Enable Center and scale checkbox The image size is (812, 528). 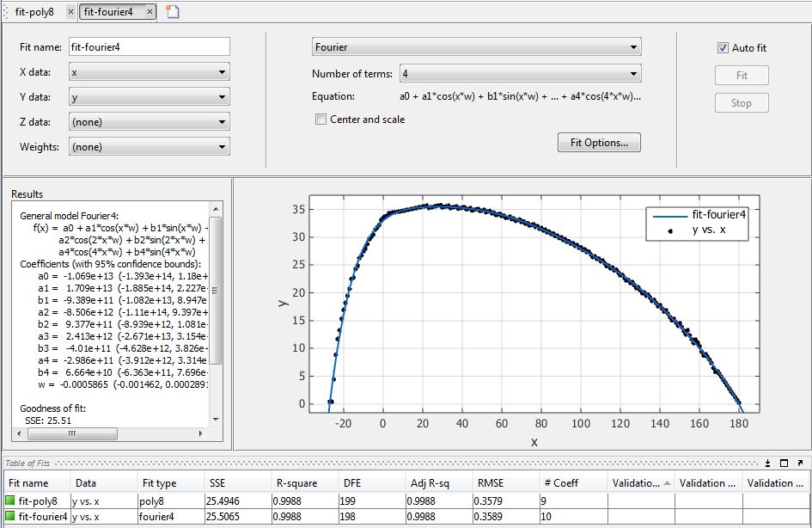pos(321,120)
